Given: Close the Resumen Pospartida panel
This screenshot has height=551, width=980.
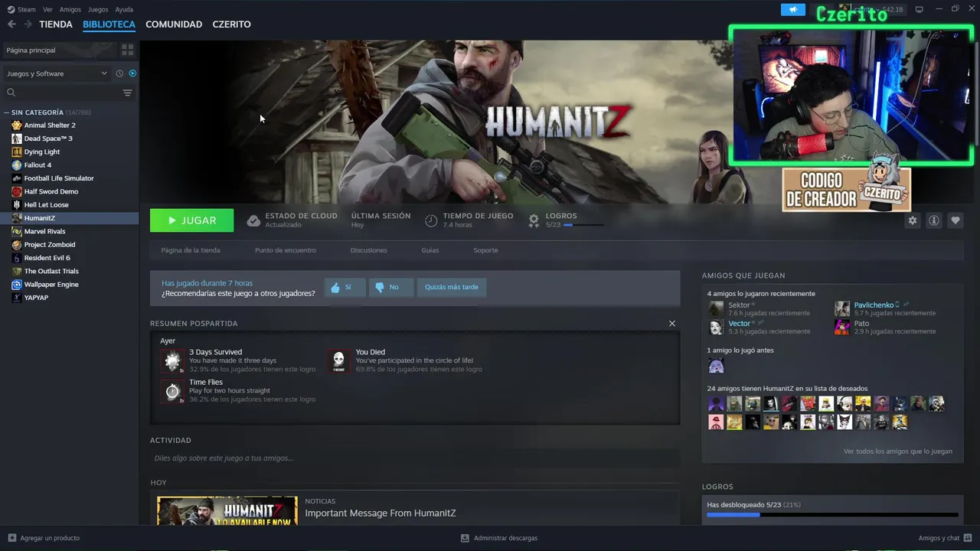Looking at the screenshot, I should (x=672, y=324).
